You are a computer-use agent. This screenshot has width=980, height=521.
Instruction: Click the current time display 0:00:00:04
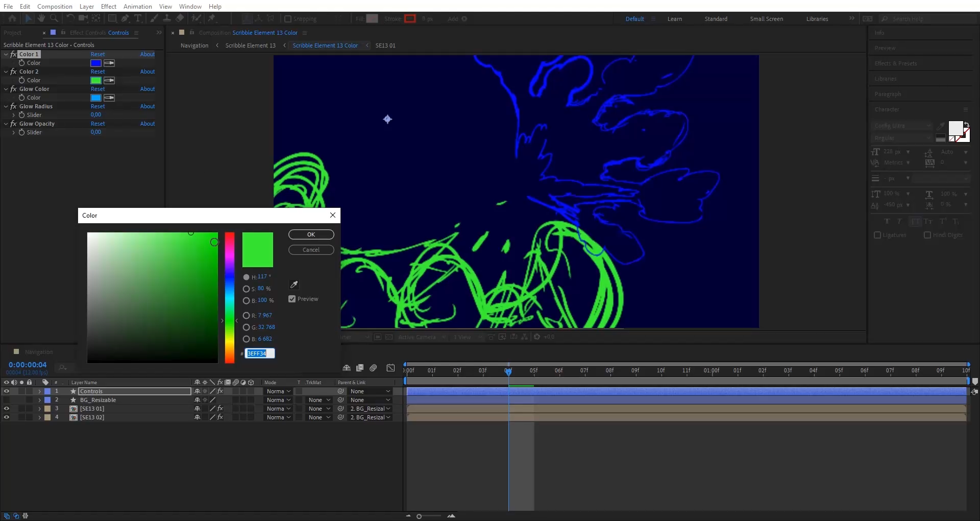point(28,365)
